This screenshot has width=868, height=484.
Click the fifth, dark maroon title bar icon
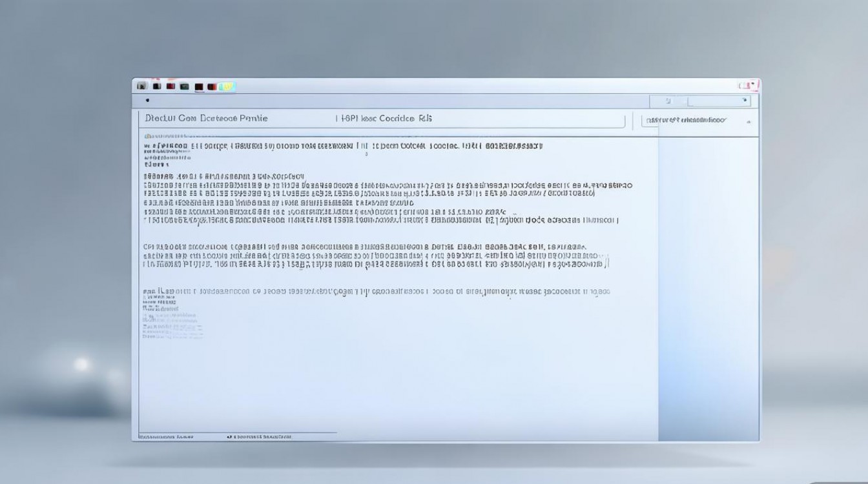(x=199, y=86)
